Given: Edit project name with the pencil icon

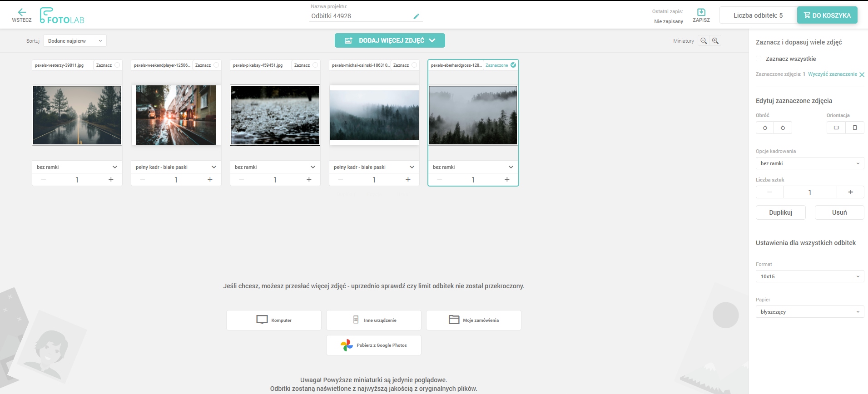Looking at the screenshot, I should click(416, 16).
